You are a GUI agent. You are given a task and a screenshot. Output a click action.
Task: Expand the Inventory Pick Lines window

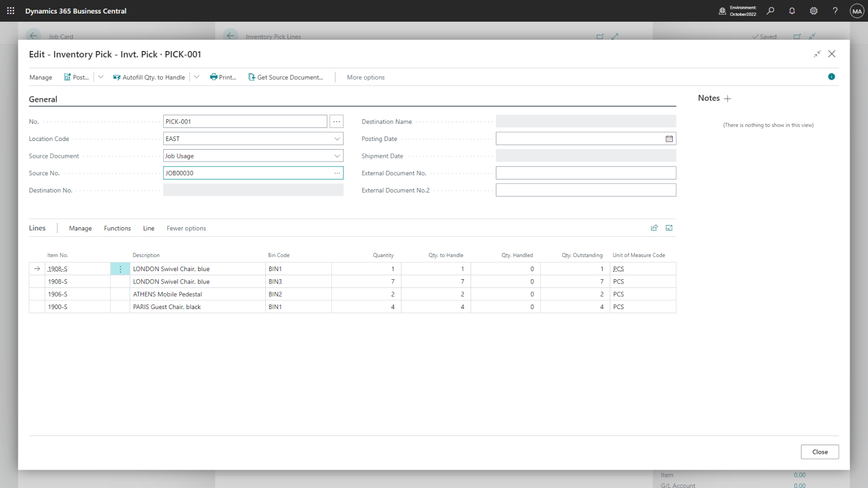pos(615,36)
